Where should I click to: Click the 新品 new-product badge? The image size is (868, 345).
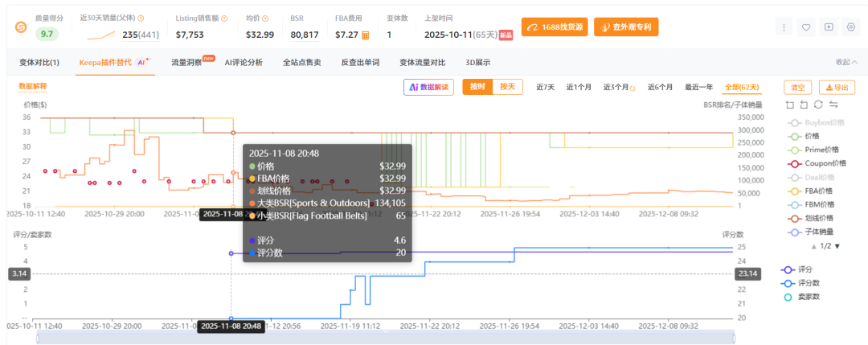pos(506,35)
